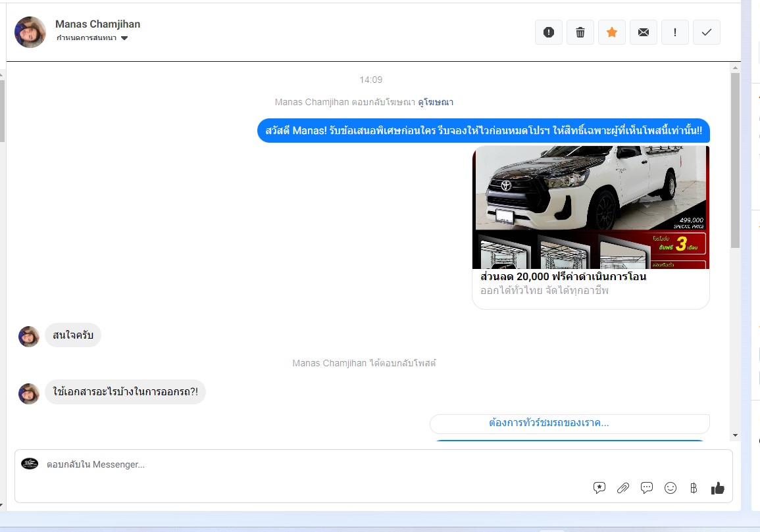The width and height of the screenshot is (760, 532).
Task: Click the Toyota pickup ad image
Action: pos(590,206)
